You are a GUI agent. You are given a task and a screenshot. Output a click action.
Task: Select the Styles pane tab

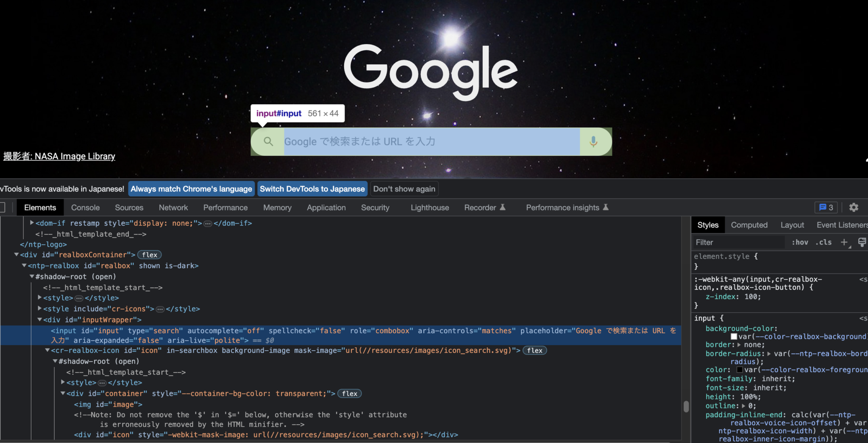click(x=708, y=225)
